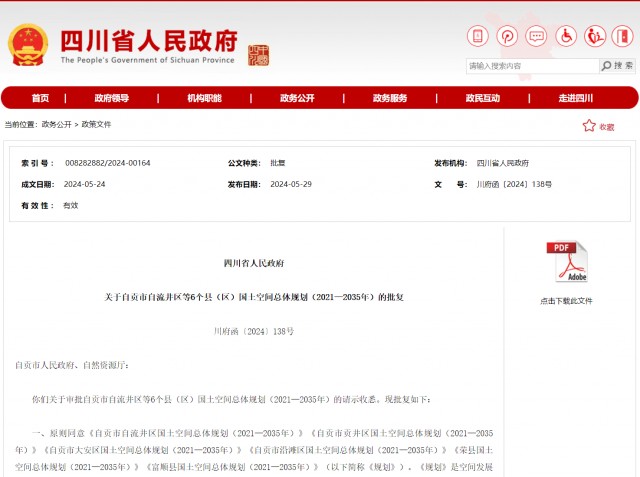Select publish date value 2024-05-29
The width and height of the screenshot is (640, 477).
click(x=291, y=184)
